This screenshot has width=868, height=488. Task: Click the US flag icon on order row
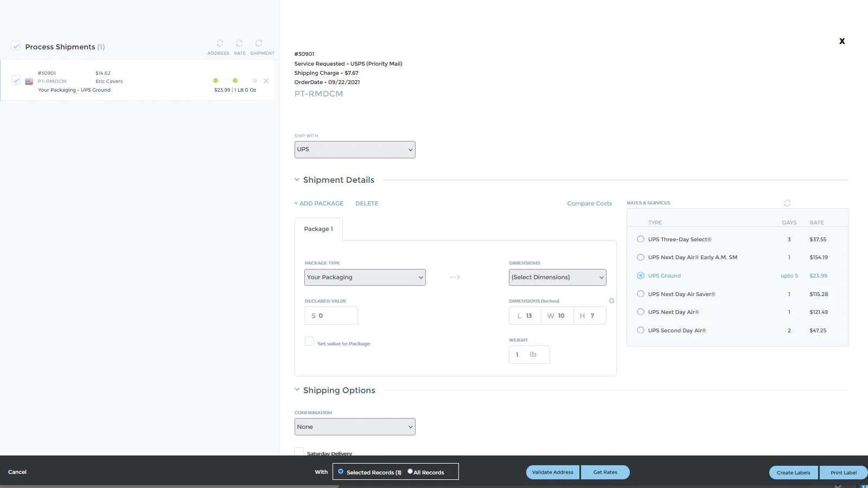pos(29,82)
